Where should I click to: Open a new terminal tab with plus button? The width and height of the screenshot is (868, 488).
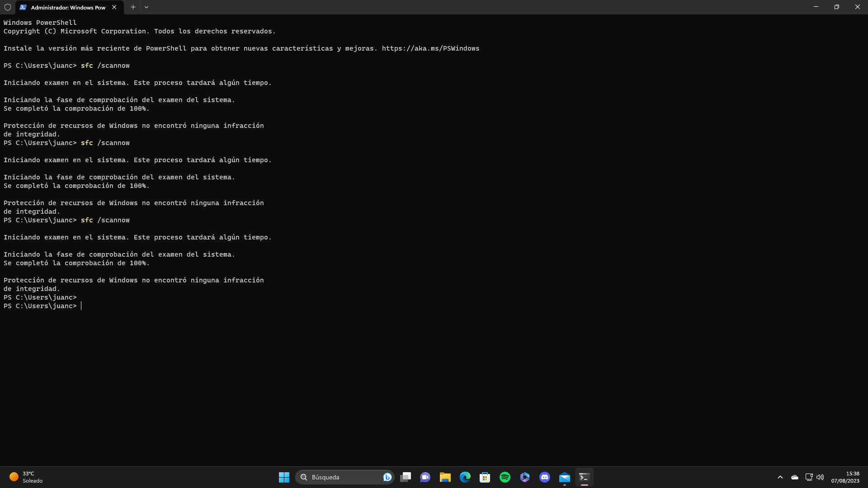(x=133, y=7)
